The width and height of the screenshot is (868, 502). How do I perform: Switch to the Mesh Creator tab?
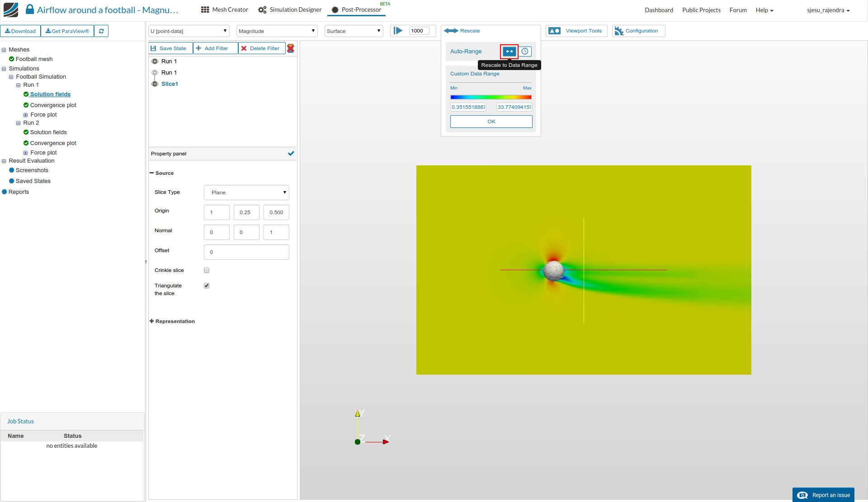(225, 9)
